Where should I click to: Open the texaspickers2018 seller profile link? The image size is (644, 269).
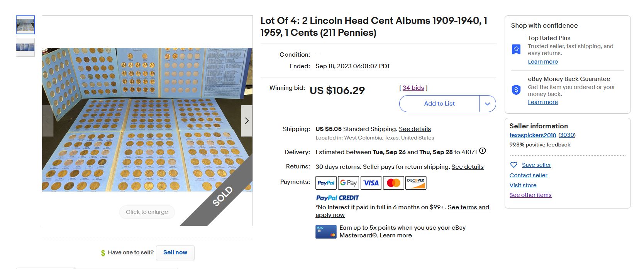pos(532,135)
